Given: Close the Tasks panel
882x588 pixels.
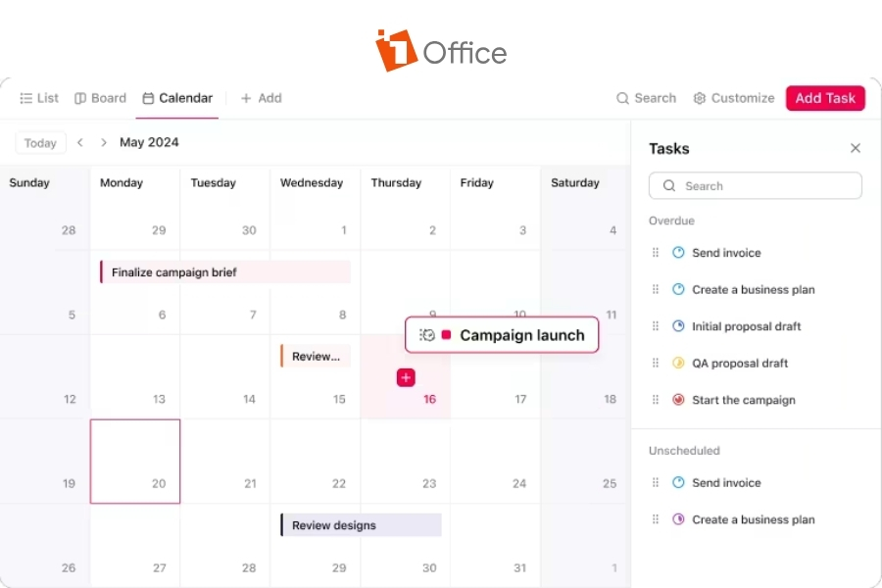Looking at the screenshot, I should point(856,148).
